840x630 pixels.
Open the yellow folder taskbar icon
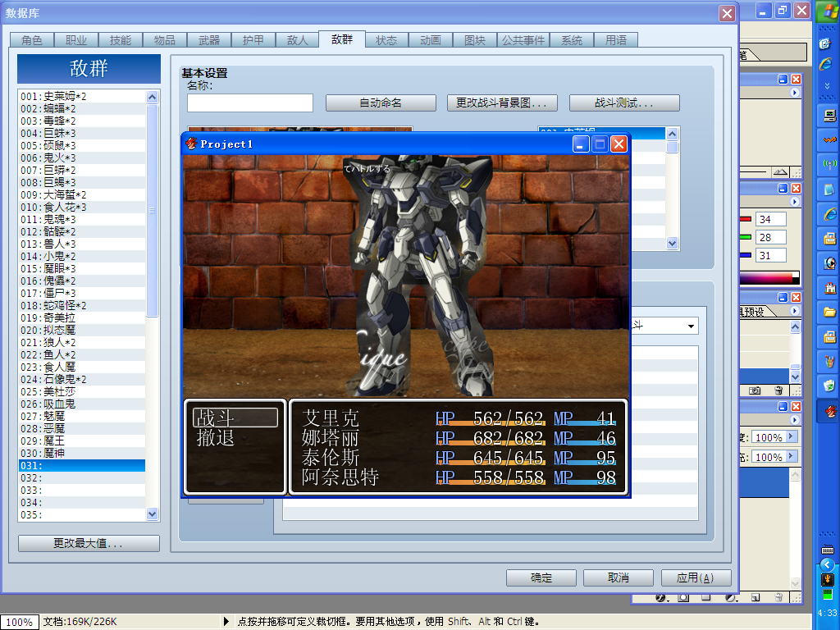click(829, 313)
